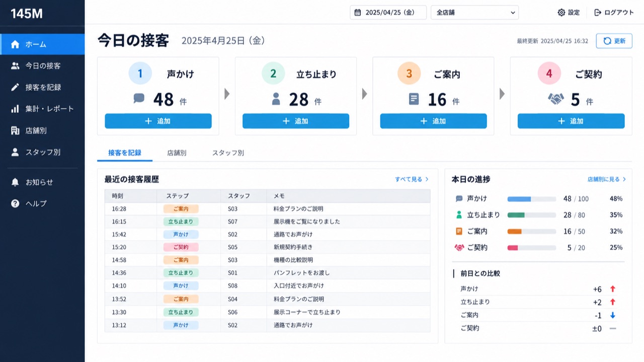
Task: Open the date picker 2025/04/25
Action: click(x=388, y=13)
